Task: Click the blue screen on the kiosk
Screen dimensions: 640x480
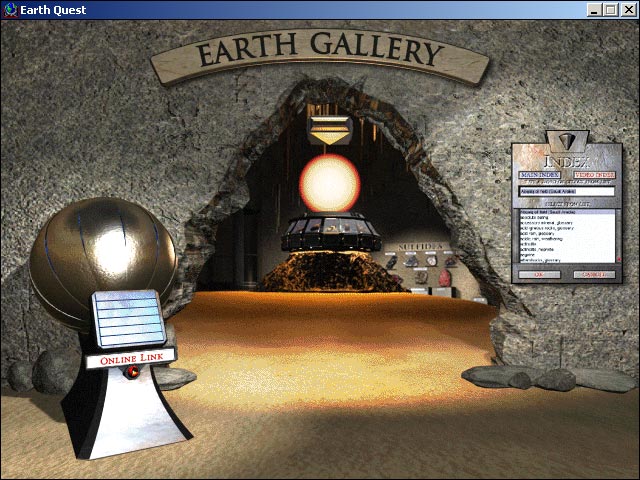Action: 129,318
